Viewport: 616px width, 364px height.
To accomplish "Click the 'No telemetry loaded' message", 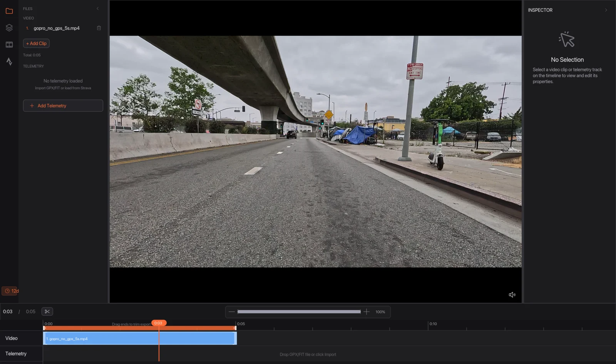I will [x=63, y=81].
